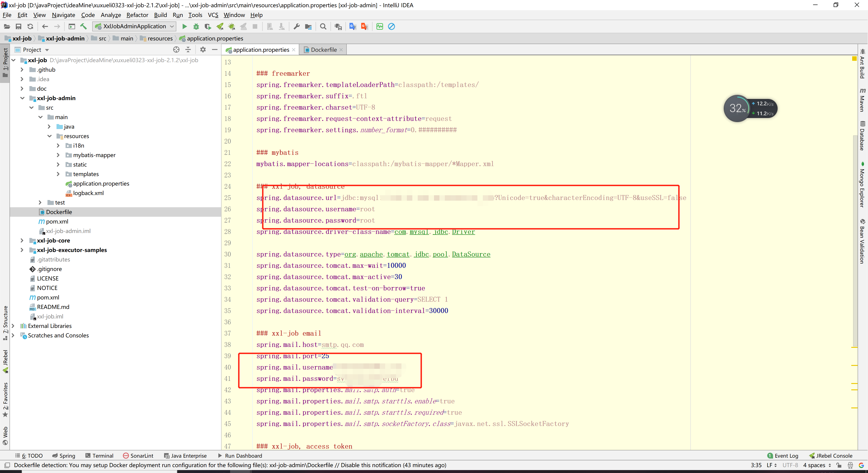This screenshot has height=473, width=868.
Task: Click the Save All floppy icon
Action: coord(19,26)
